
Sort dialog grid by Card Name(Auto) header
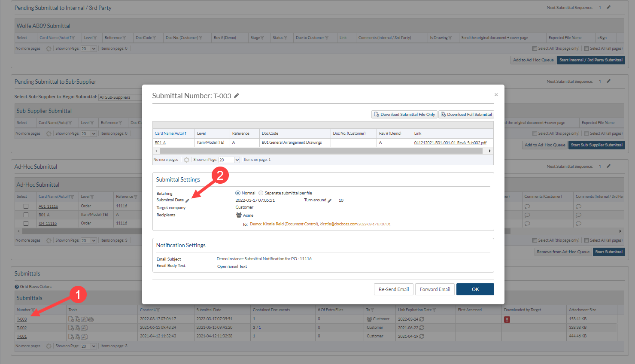[170, 133]
